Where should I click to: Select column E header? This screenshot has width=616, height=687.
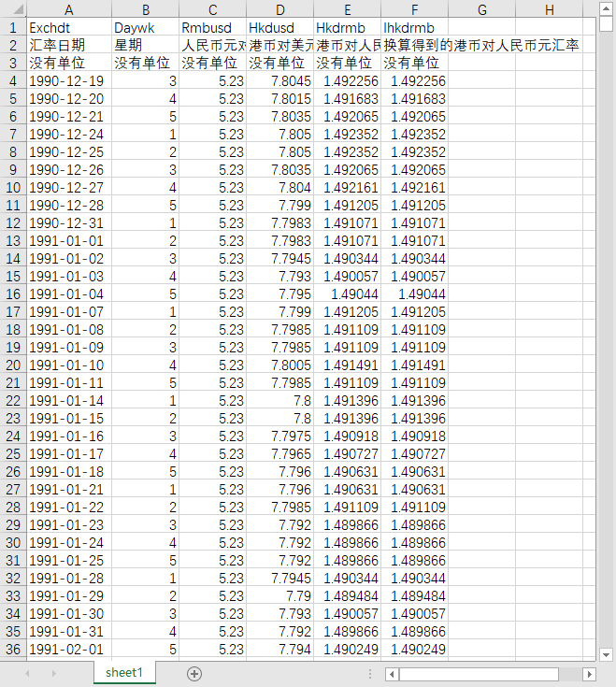(347, 9)
